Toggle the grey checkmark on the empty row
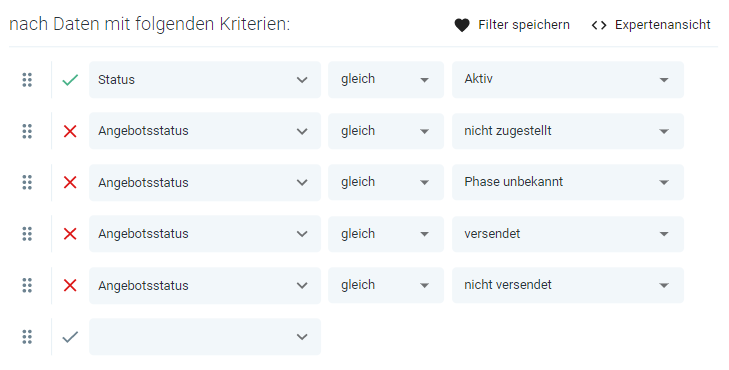The image size is (729, 370). (70, 337)
